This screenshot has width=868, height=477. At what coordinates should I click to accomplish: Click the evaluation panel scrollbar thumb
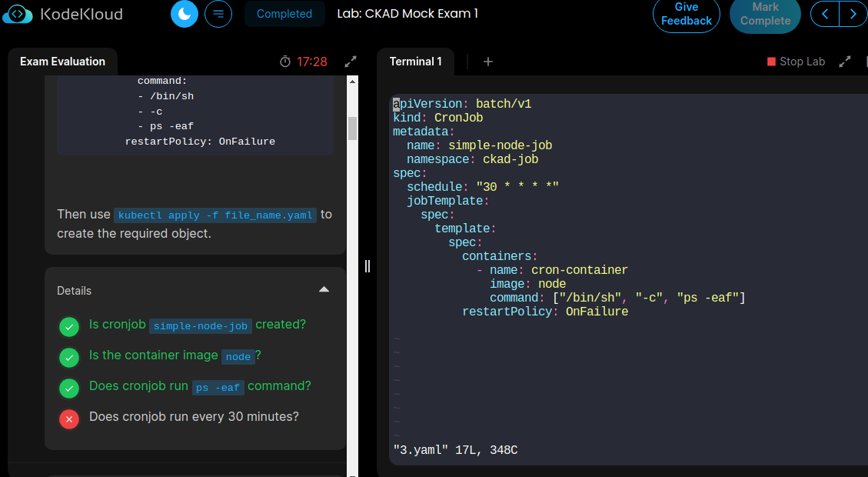click(352, 128)
